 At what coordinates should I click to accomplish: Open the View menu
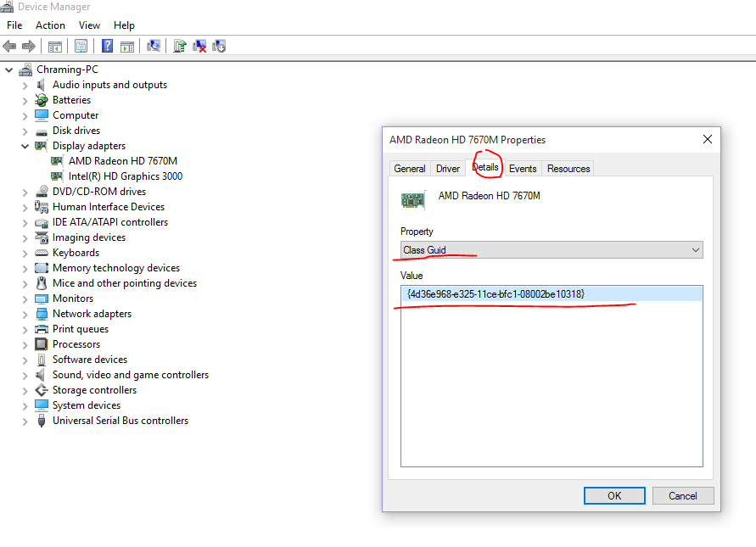pyautogui.click(x=89, y=25)
